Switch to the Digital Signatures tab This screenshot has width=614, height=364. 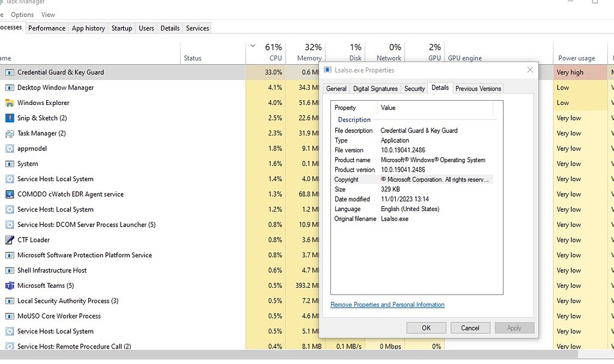(x=375, y=88)
